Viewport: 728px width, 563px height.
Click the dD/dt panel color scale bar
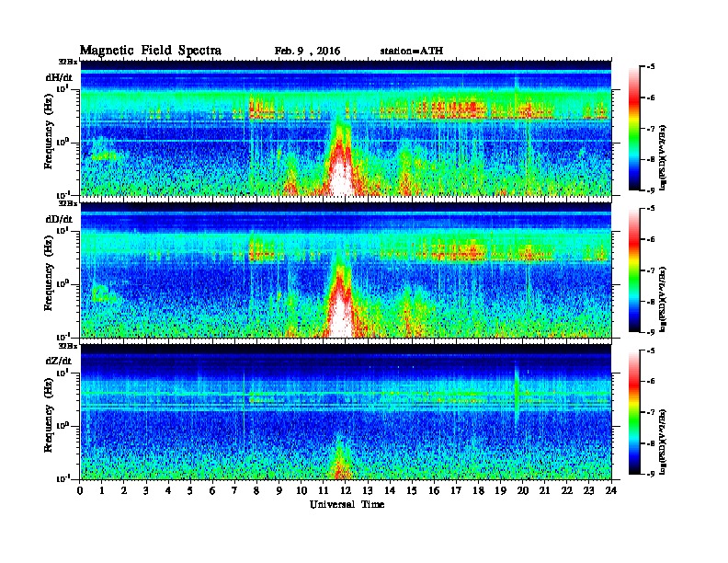tap(633, 270)
